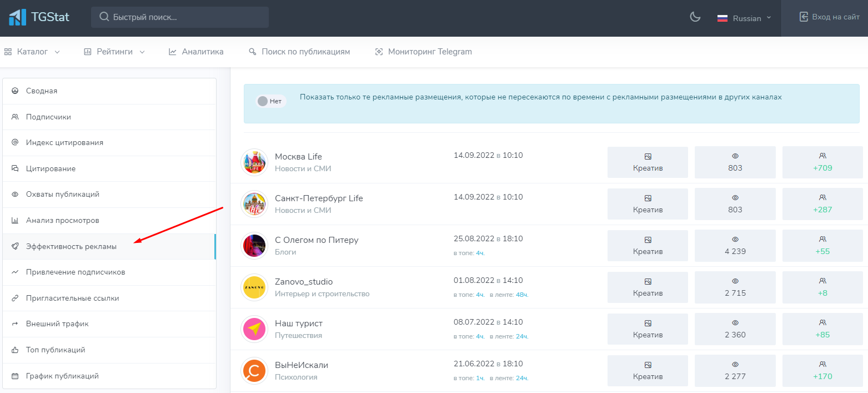The height and width of the screenshot is (393, 868).
Task: Expand the Каталог dropdown menu
Action: (32, 52)
